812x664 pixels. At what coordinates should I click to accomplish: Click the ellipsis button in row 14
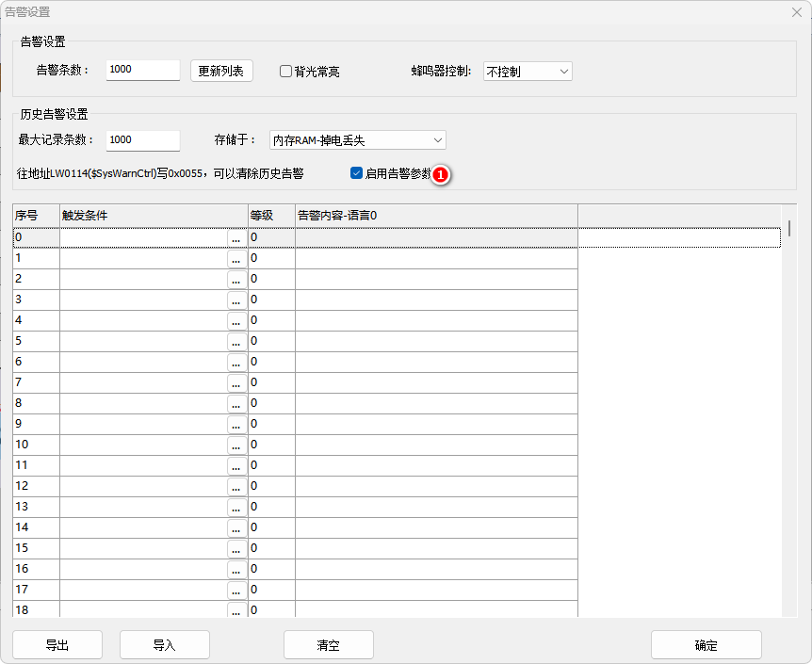pyautogui.click(x=236, y=527)
